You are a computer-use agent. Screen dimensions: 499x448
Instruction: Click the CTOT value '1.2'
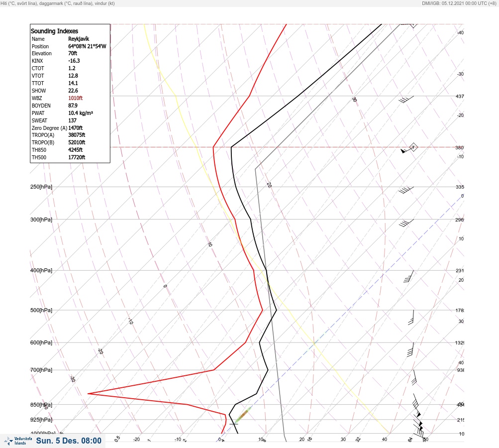[72, 68]
